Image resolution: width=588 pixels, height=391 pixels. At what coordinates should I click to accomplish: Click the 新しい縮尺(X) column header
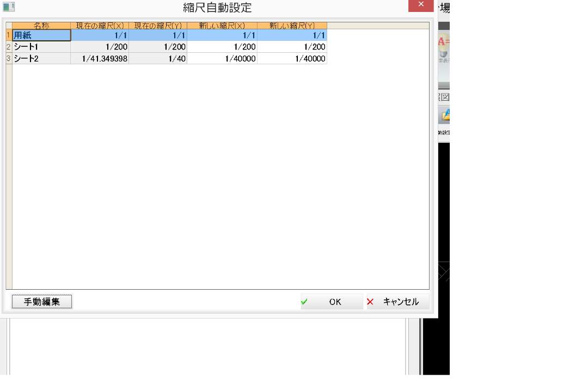(x=222, y=26)
